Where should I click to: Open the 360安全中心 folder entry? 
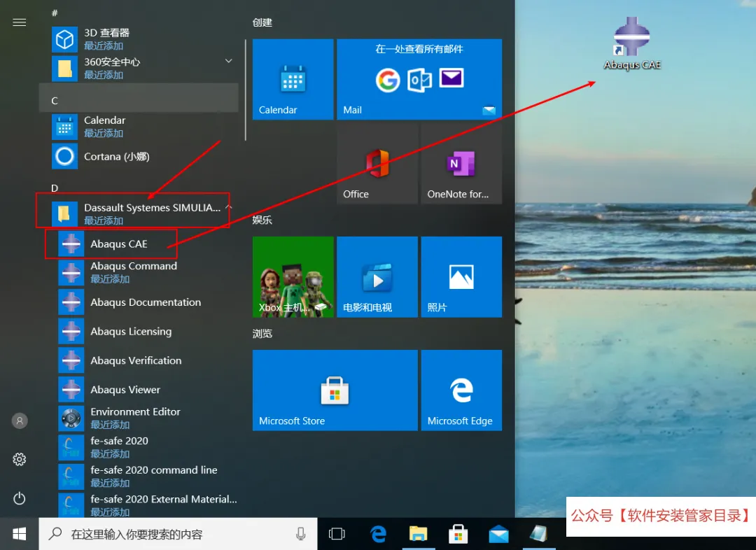point(139,69)
